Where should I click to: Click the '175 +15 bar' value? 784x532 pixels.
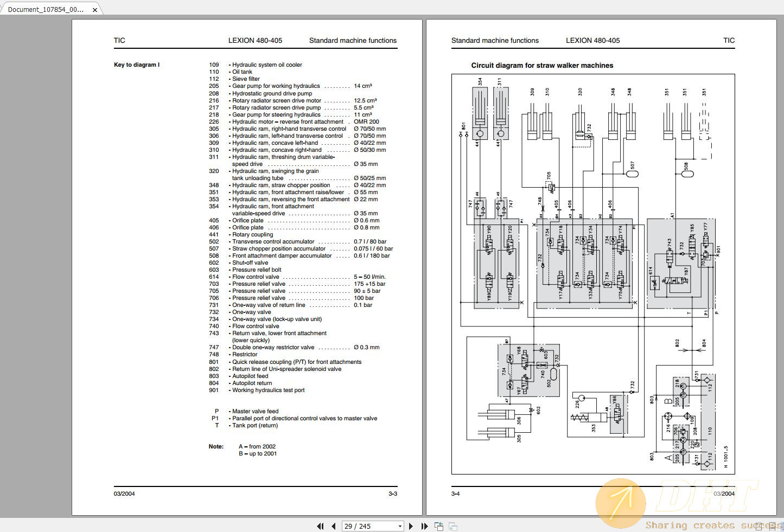(369, 284)
